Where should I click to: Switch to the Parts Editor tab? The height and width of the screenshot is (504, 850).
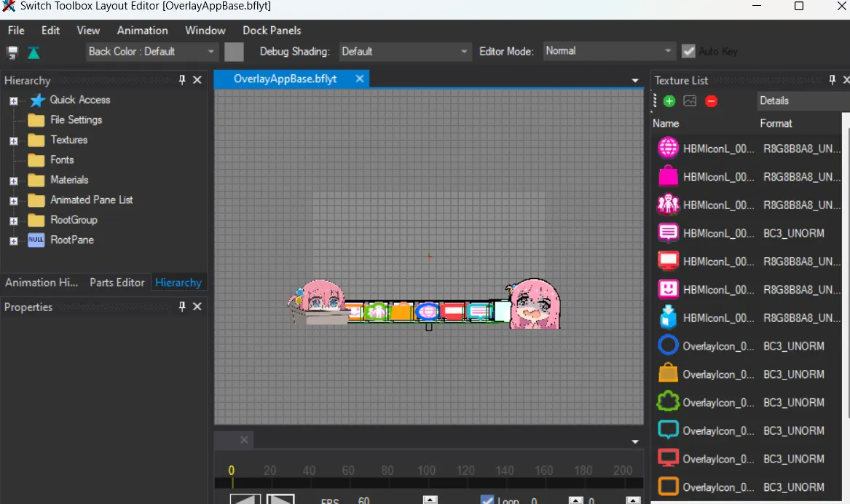pyautogui.click(x=117, y=283)
